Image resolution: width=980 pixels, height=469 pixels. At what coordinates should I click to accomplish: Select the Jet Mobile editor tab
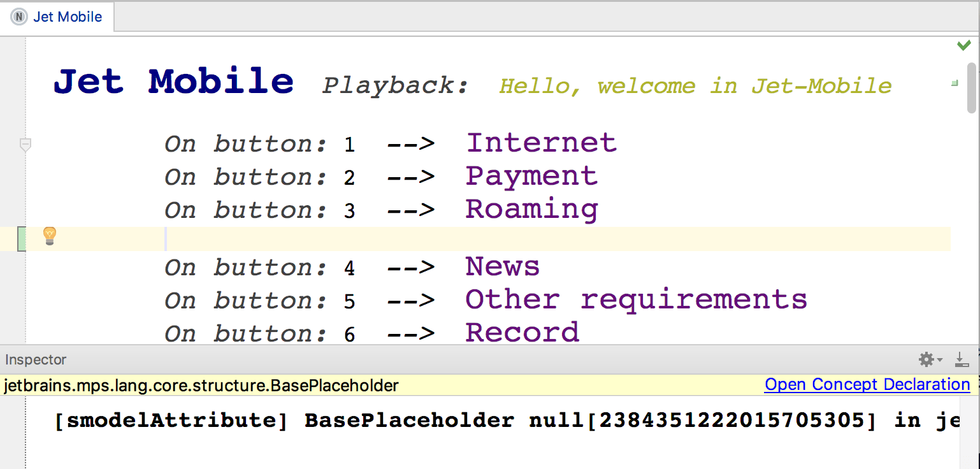point(61,17)
